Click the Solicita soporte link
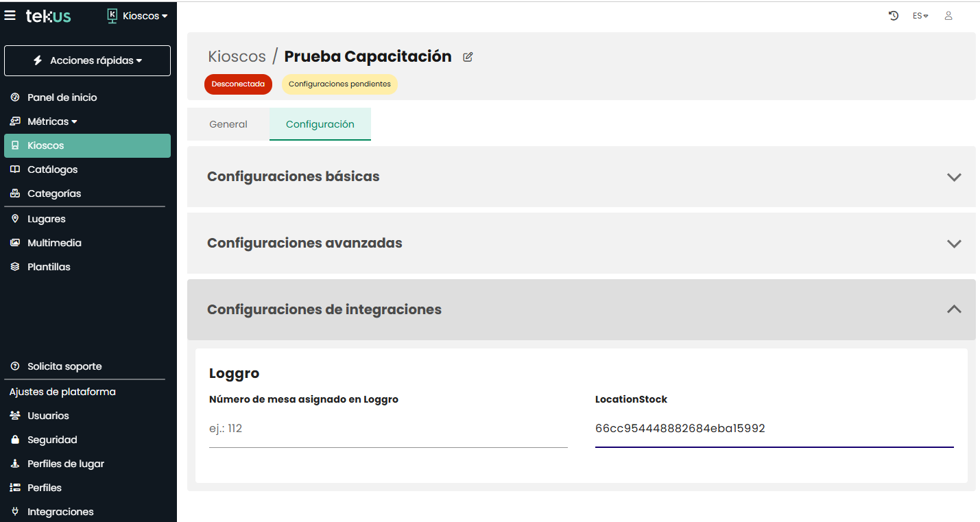Viewport: 980px width, 522px height. pos(64,366)
